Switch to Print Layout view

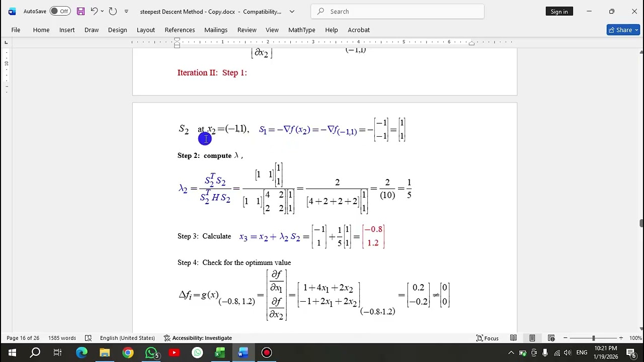click(532, 338)
